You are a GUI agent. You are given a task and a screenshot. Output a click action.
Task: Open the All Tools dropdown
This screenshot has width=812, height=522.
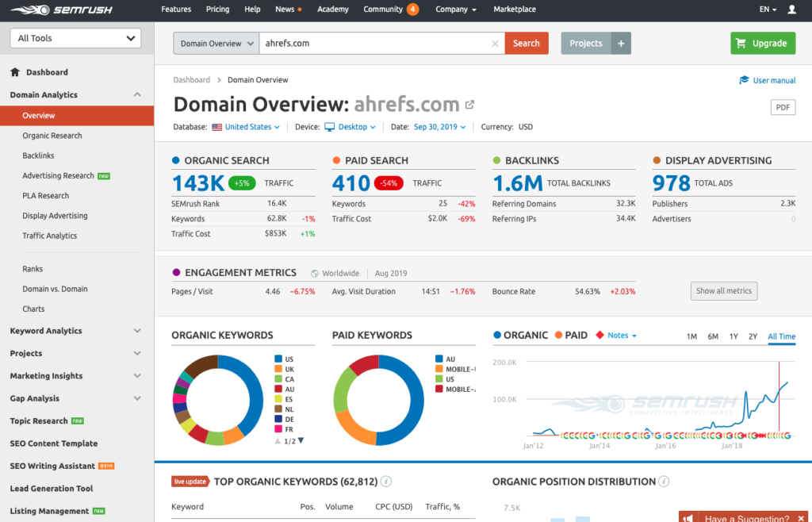75,38
